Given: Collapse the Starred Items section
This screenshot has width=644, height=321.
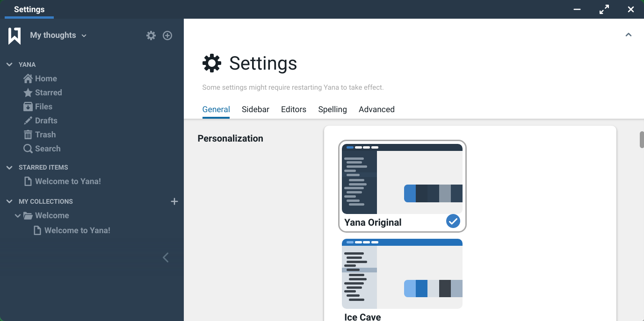Looking at the screenshot, I should click(9, 167).
